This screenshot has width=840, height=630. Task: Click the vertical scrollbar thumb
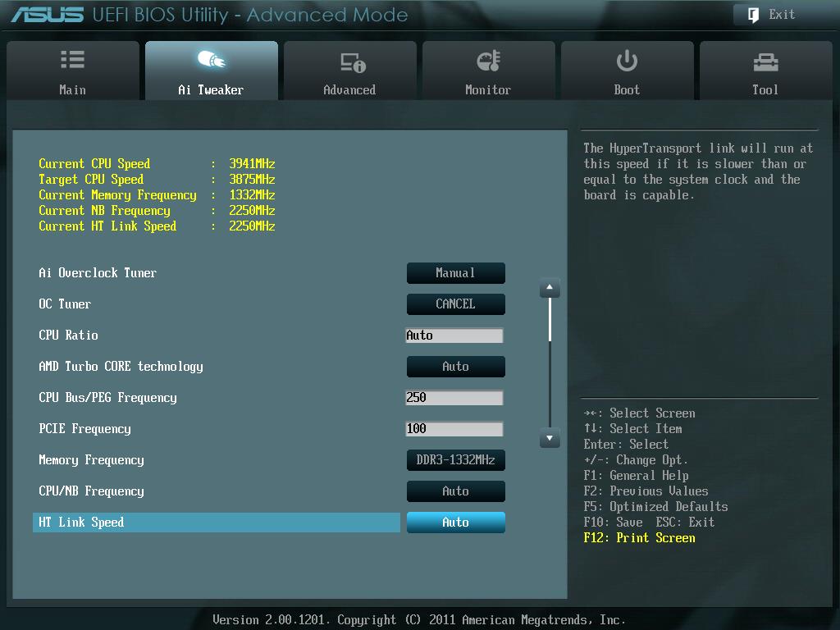550,320
